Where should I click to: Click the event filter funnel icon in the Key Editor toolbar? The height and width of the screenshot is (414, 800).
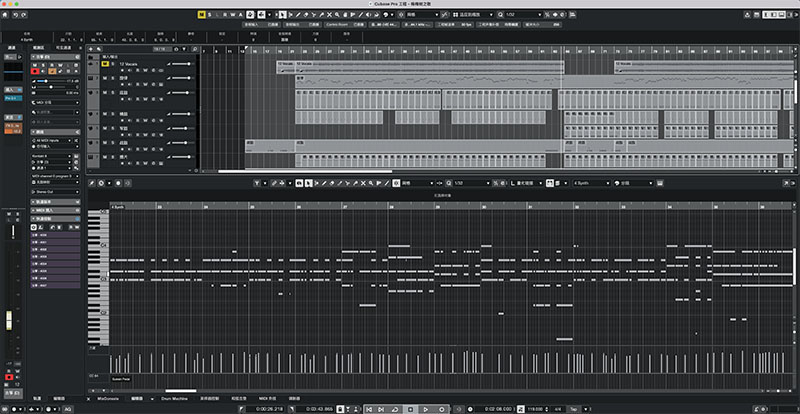pos(257,183)
